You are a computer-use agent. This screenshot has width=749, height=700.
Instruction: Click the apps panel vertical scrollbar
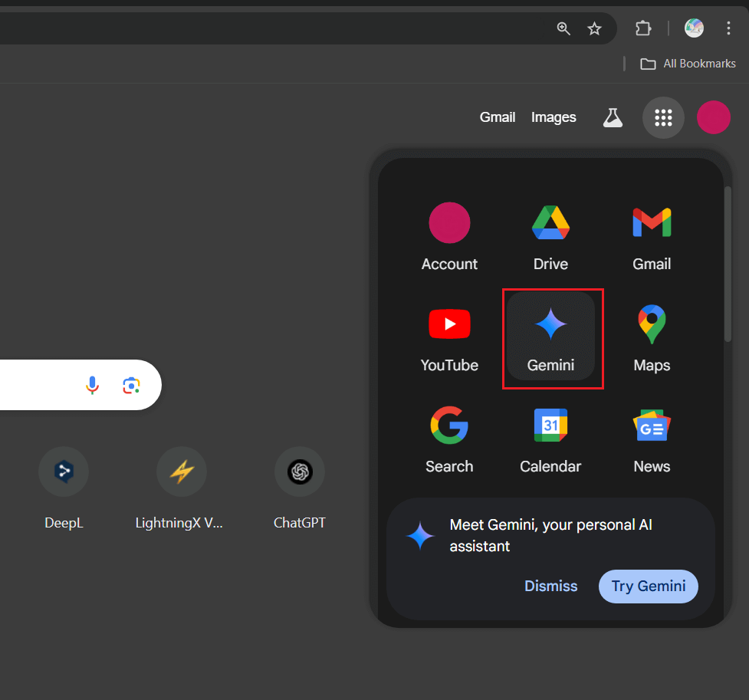click(728, 265)
